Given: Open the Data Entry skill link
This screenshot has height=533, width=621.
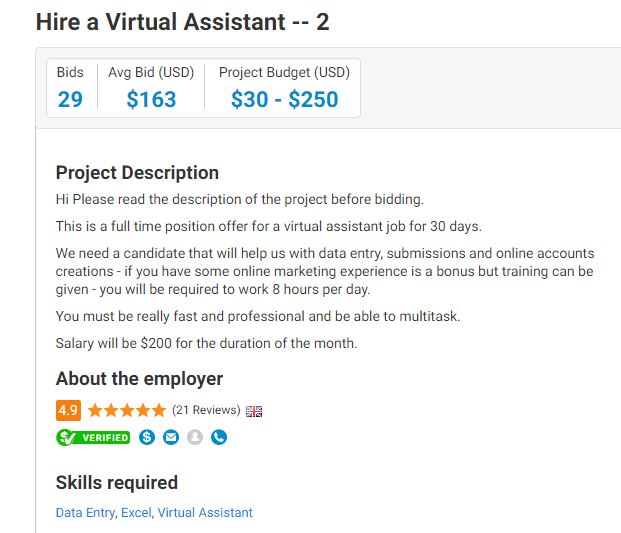Looking at the screenshot, I should coord(85,512).
